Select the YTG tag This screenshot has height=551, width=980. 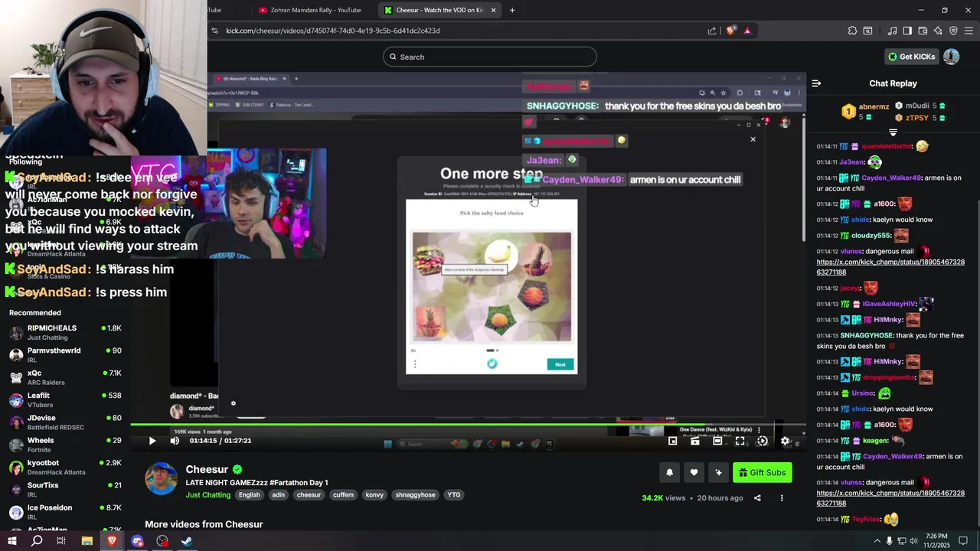[454, 495]
